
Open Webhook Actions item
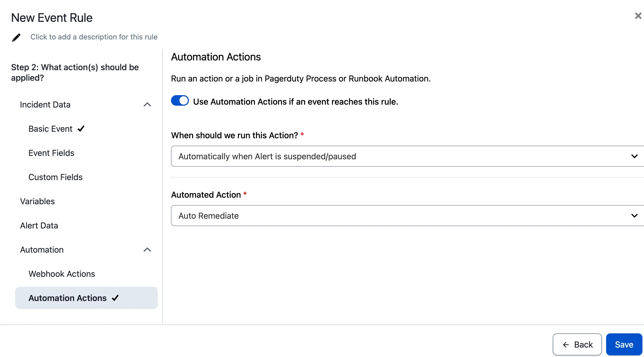point(62,274)
